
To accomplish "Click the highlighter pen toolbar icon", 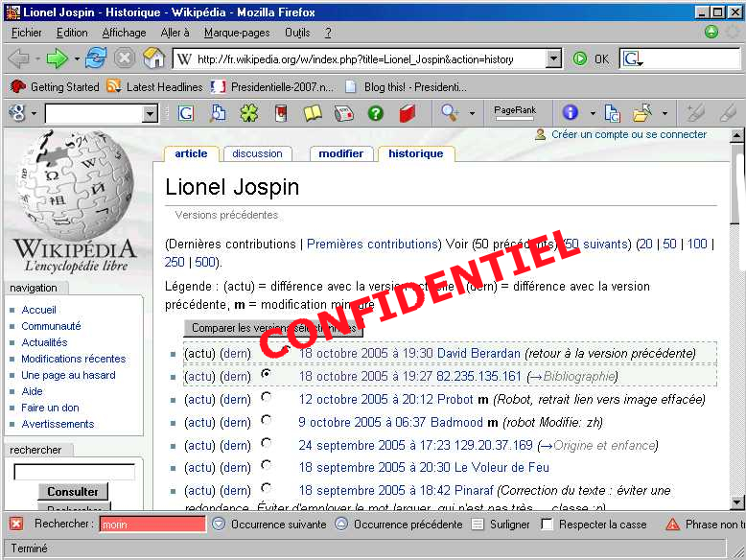I will (x=695, y=113).
